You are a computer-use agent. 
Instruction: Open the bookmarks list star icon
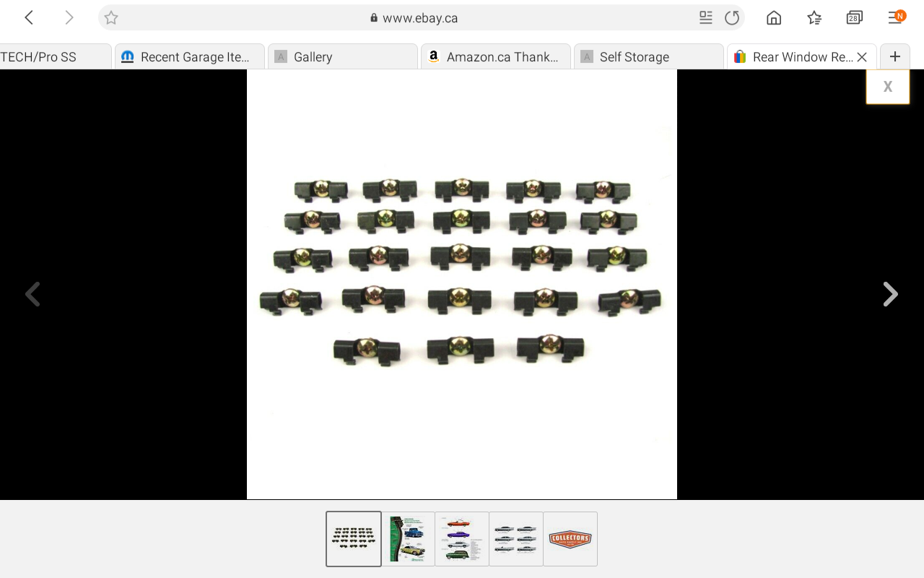coord(814,18)
